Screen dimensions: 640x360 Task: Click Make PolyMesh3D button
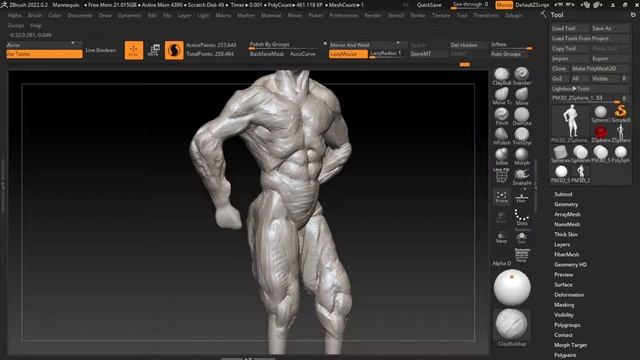pos(600,69)
